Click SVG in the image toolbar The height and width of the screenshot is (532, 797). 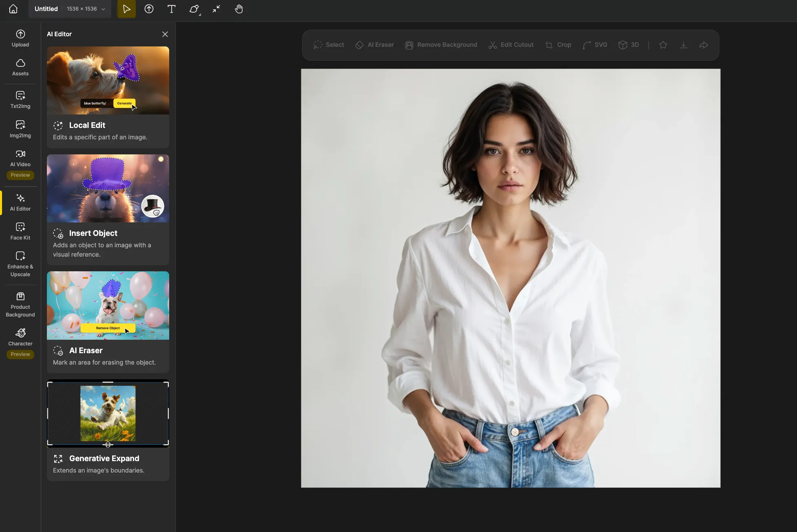[x=595, y=45]
